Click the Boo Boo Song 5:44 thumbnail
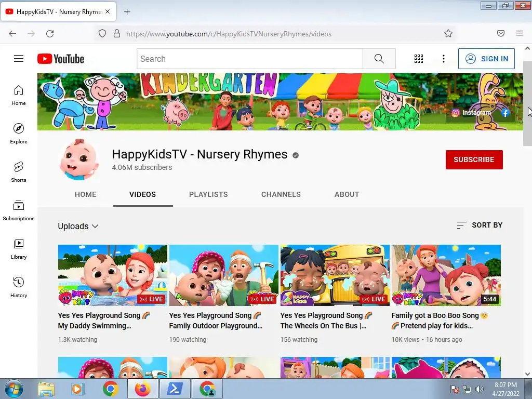532x399 pixels. 446,275
